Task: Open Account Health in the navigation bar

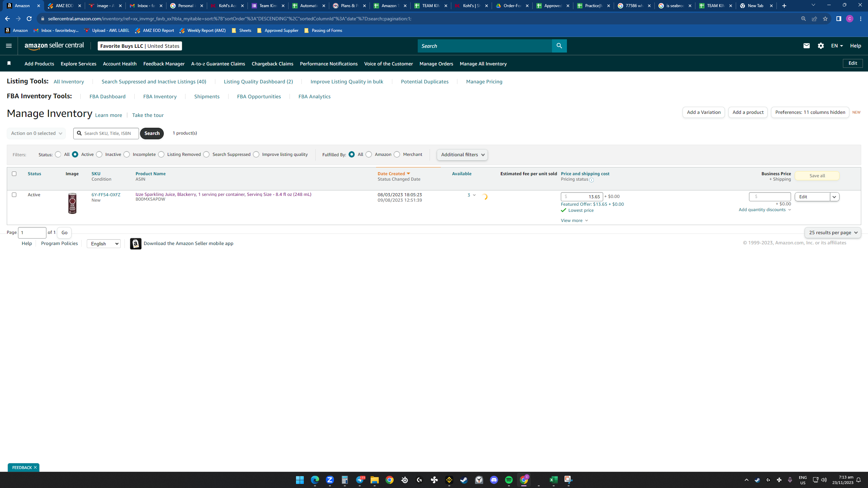Action: coord(120,64)
